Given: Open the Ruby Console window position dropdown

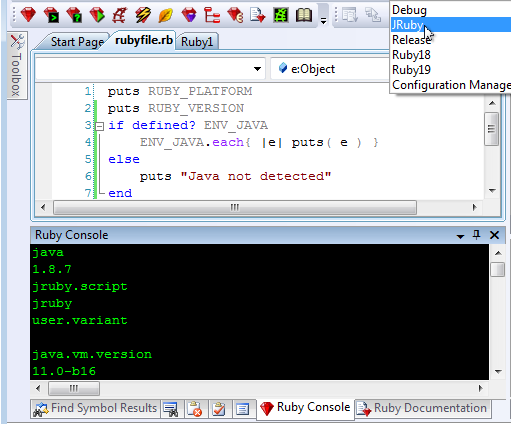Looking at the screenshot, I should pos(460,236).
